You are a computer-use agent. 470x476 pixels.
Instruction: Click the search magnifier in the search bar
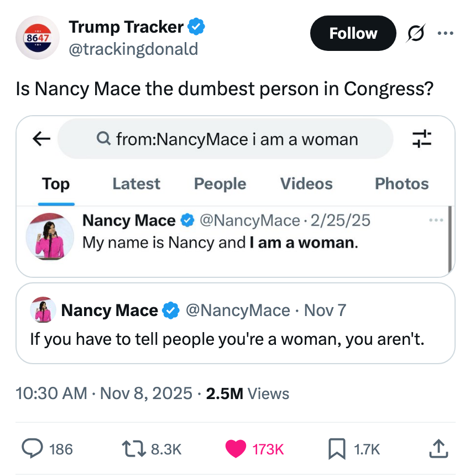click(x=103, y=139)
